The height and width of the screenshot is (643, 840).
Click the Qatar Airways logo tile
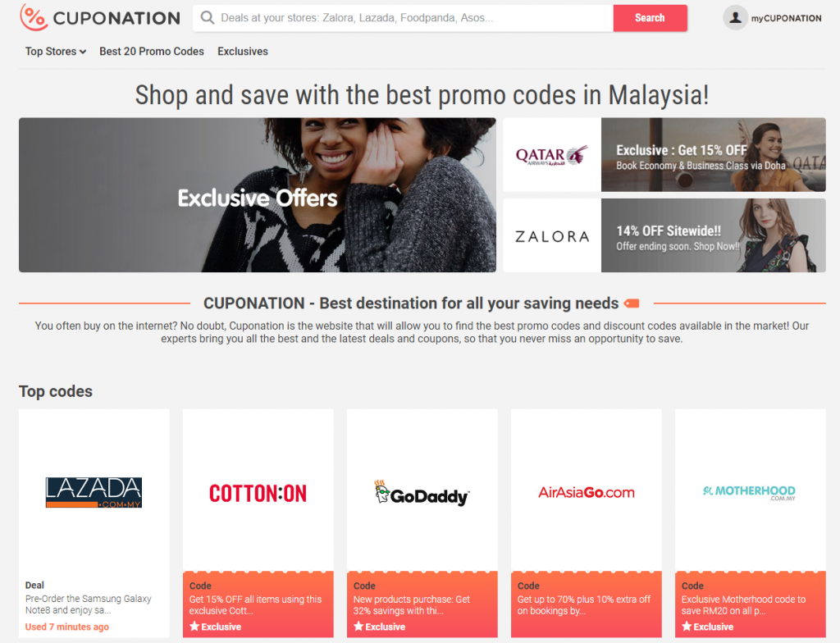click(x=552, y=155)
